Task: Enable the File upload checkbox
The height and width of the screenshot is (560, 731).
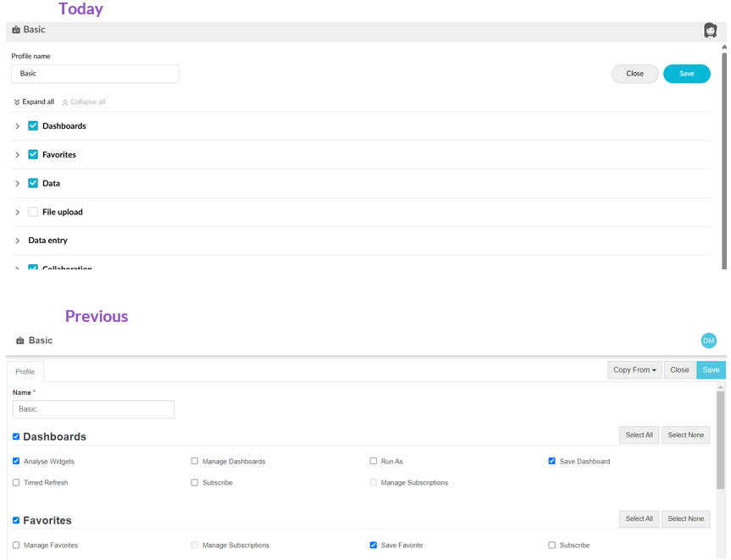Action: (x=33, y=212)
